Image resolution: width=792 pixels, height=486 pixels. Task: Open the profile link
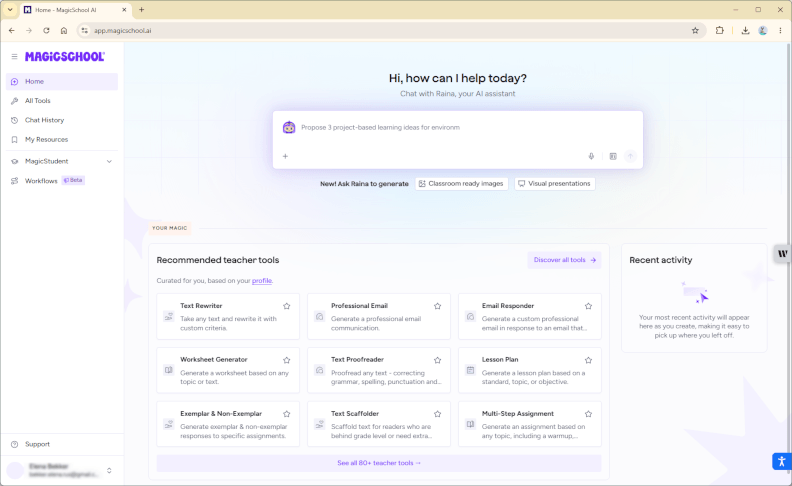point(262,281)
